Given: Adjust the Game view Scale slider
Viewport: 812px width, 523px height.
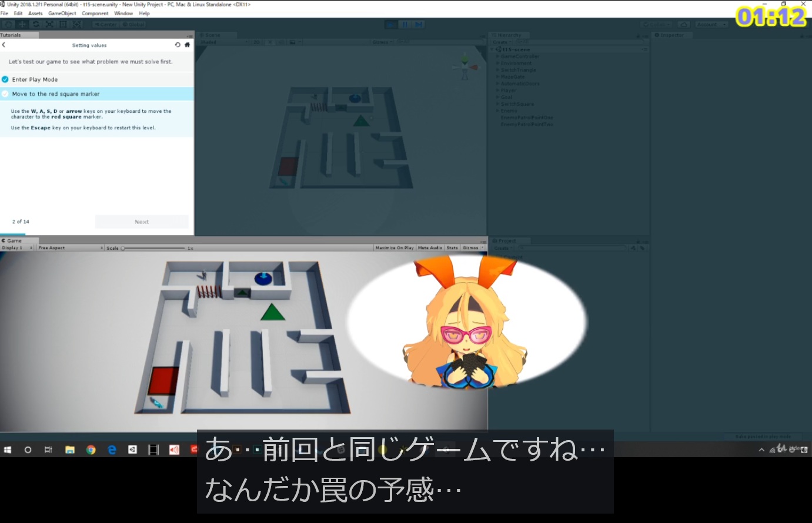Looking at the screenshot, I should (153, 248).
